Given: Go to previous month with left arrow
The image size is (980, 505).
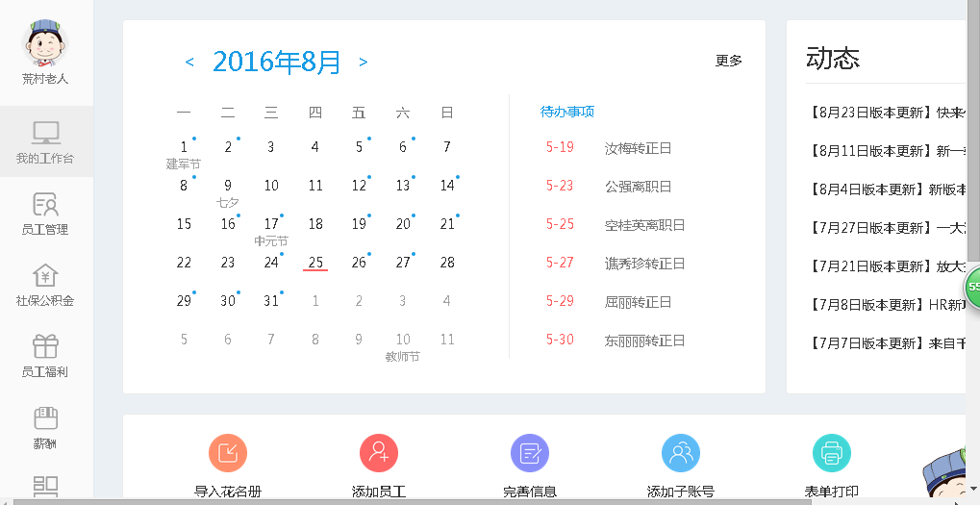Looking at the screenshot, I should tap(189, 62).
